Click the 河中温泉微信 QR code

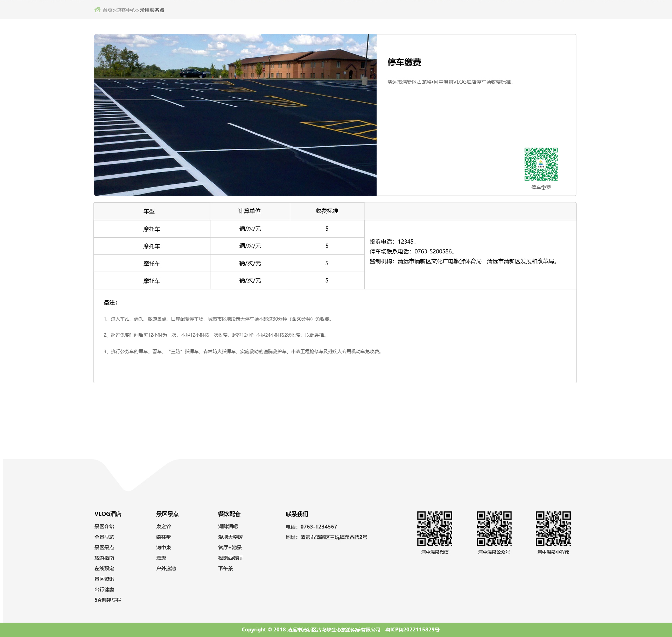click(434, 528)
